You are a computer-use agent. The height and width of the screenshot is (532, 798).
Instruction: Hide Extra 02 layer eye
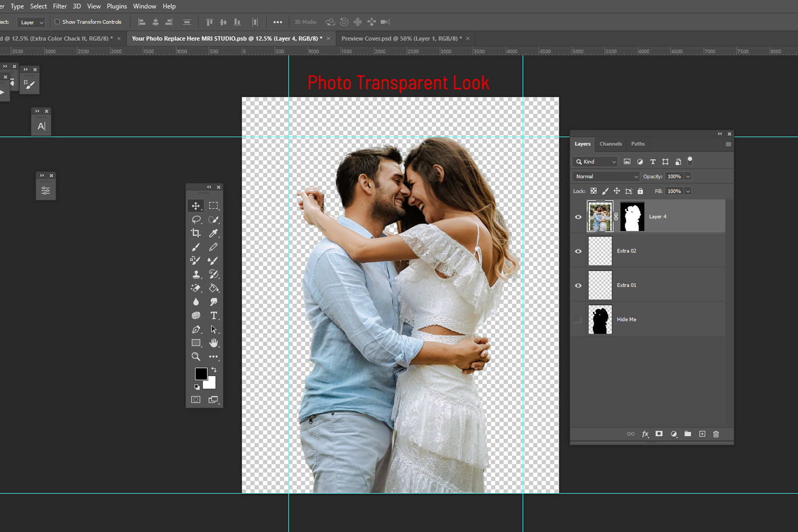tap(578, 251)
